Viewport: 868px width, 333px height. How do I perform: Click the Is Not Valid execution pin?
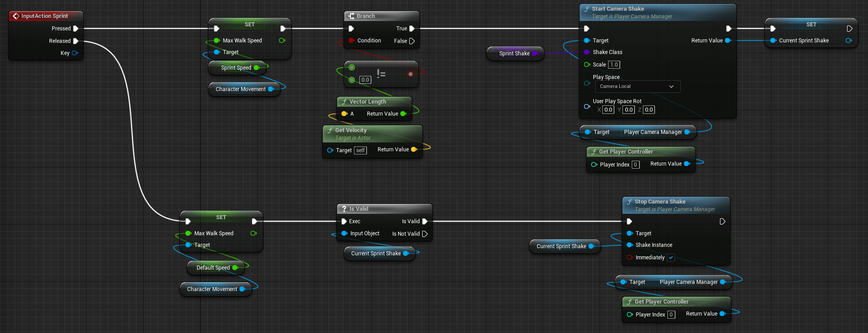tap(425, 234)
